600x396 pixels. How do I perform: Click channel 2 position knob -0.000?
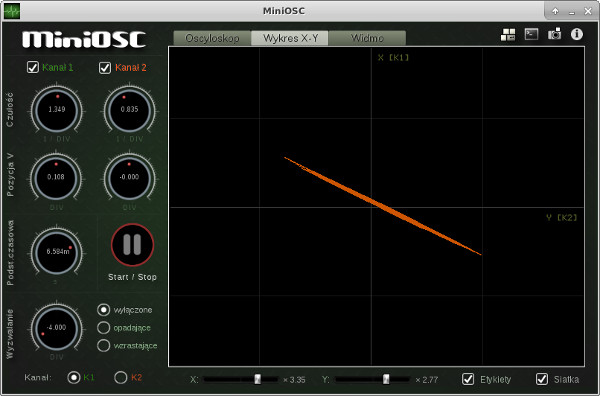(129, 178)
